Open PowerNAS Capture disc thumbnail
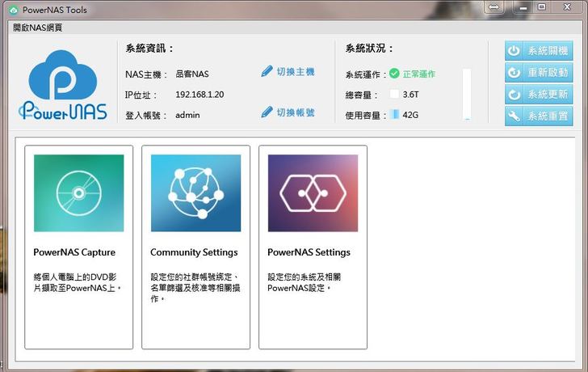This screenshot has width=588, height=372. (x=79, y=193)
